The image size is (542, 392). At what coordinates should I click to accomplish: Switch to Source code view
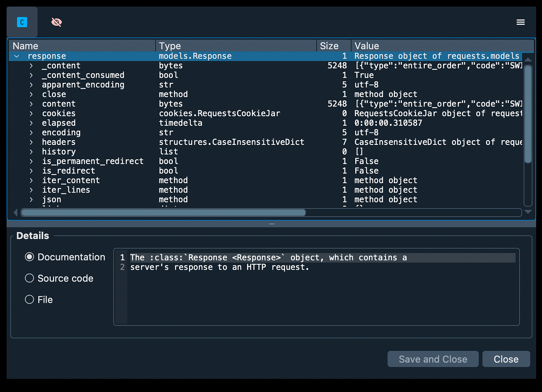click(29, 278)
